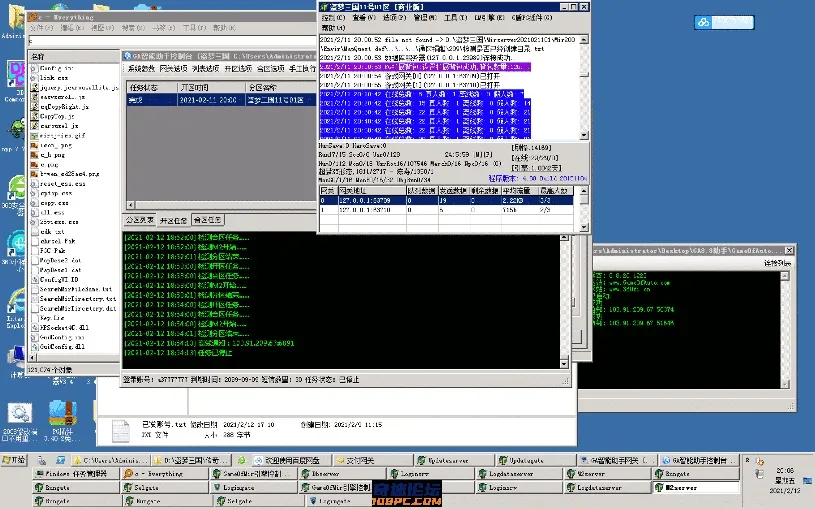815x509 pixels.
Task: Click the task list horizontal scrollbar left arrow
Action: click(130, 205)
